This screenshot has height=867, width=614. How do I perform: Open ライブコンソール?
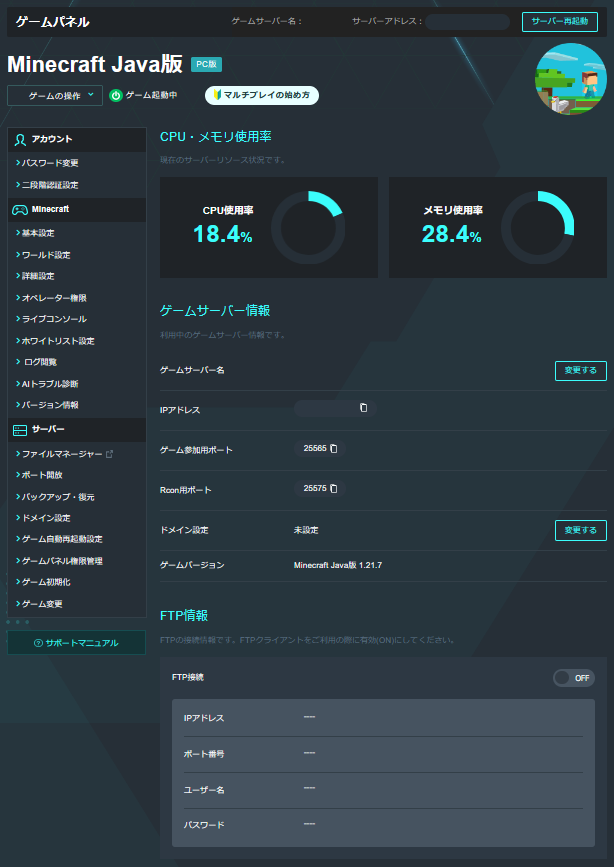(x=54, y=319)
